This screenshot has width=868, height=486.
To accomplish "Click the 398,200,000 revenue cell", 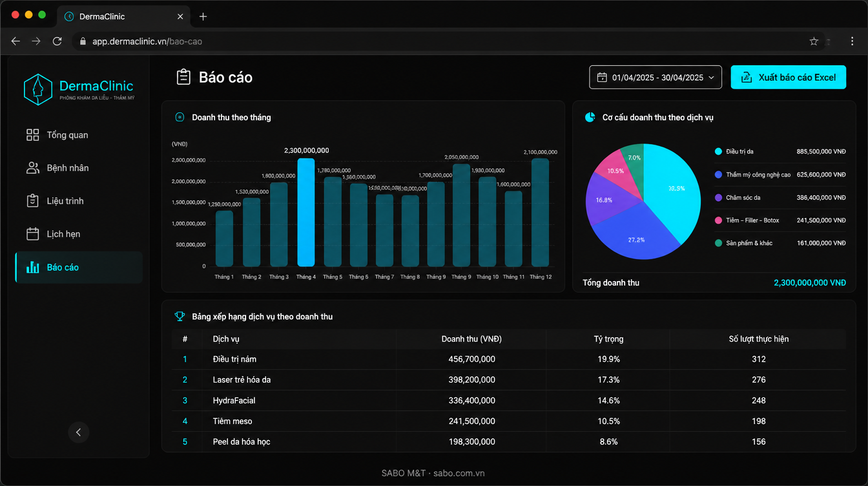I will click(471, 380).
